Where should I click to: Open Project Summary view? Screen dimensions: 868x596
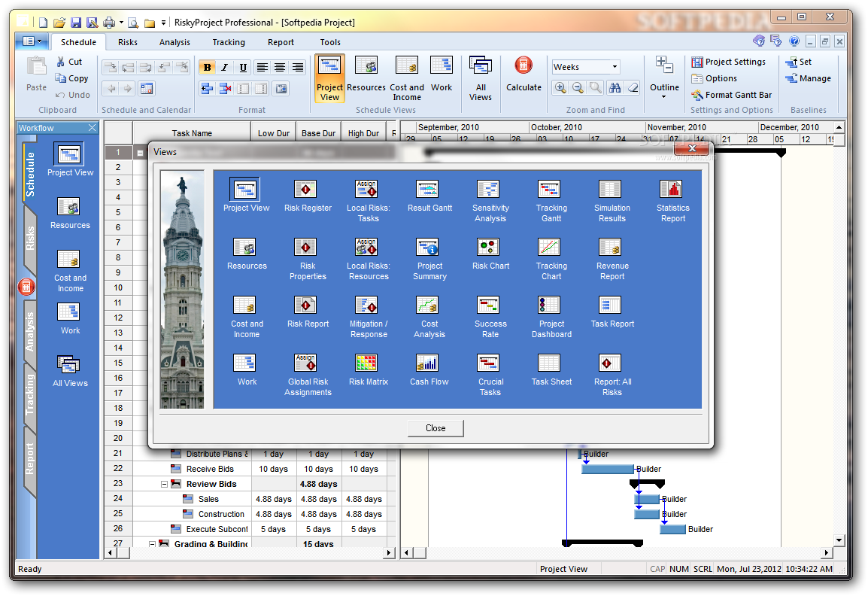(429, 259)
